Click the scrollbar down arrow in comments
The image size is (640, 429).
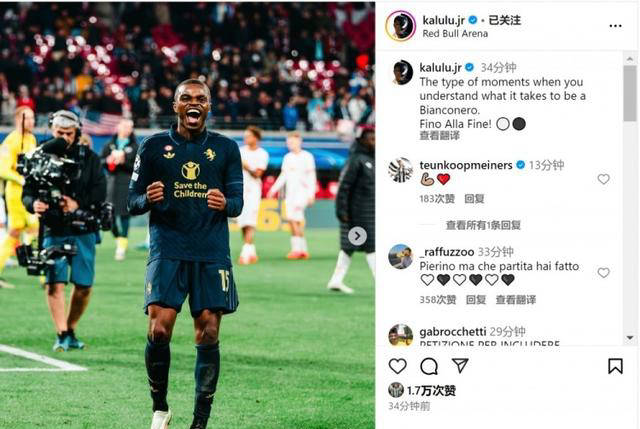629,338
